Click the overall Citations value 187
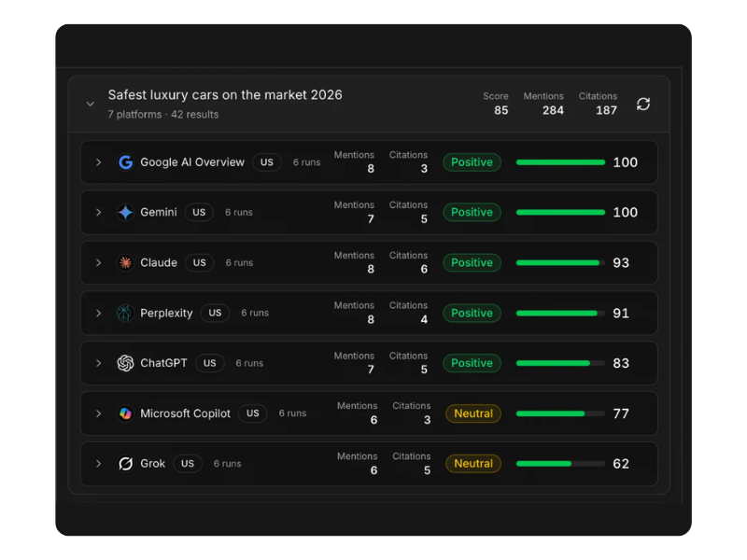Image resolution: width=747 pixels, height=560 pixels. (x=606, y=110)
